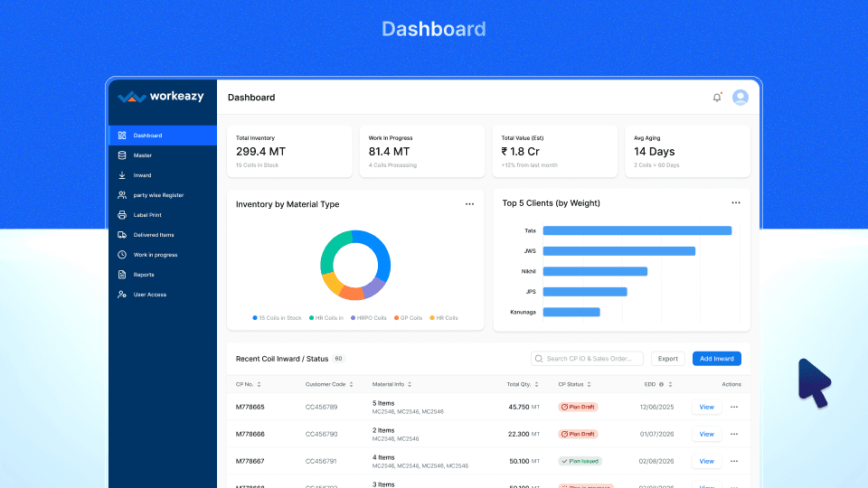868x488 pixels.
Task: Click the Tata bar in chart
Action: tap(637, 230)
